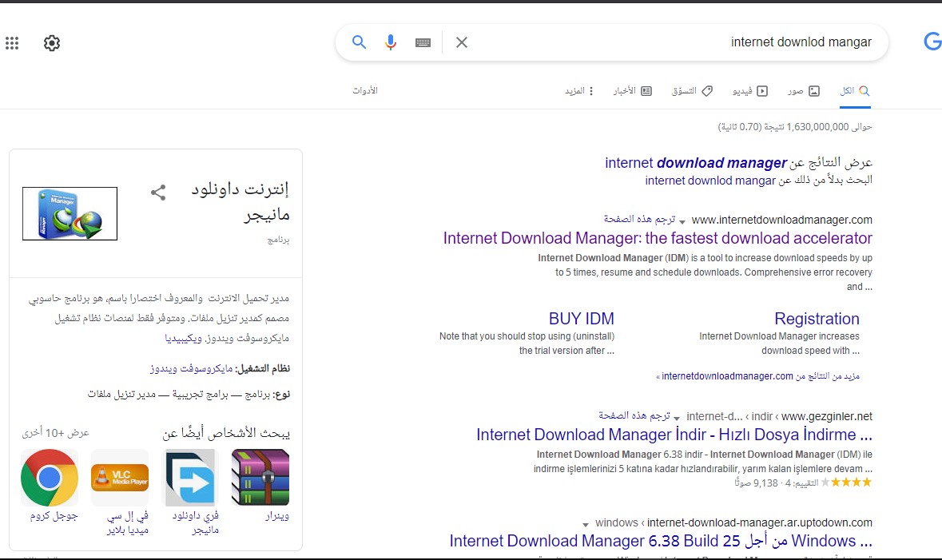942x560 pixels.
Task: Click the Google logo
Action: [932, 41]
